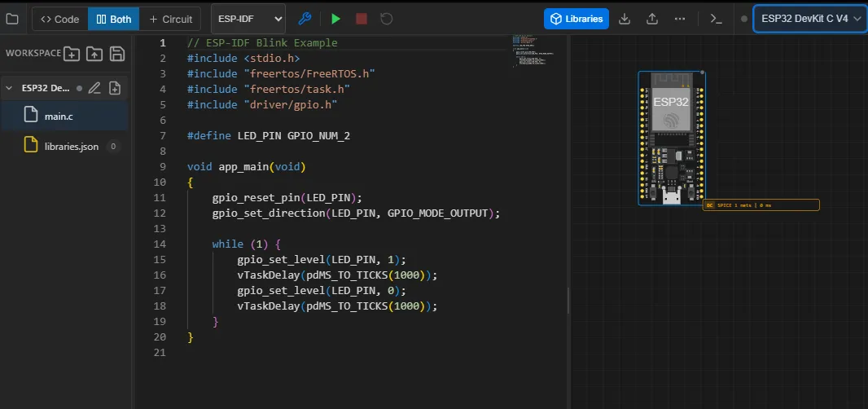
Task: Click the code minimap preview
Action: click(x=533, y=51)
